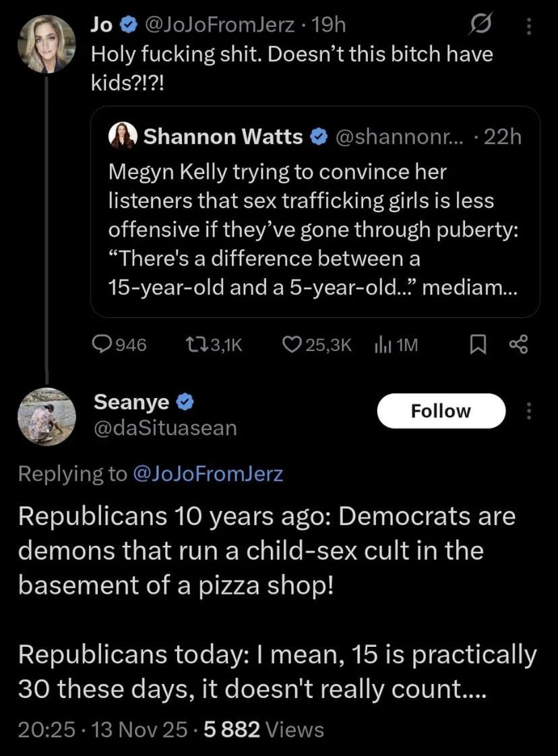Open the @JoJoFromJerz reply link
558x756 pixels.
tap(208, 474)
